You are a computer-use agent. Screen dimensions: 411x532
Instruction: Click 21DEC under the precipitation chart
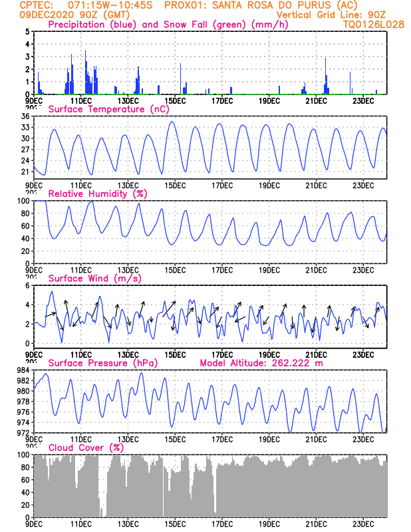[x=316, y=101]
